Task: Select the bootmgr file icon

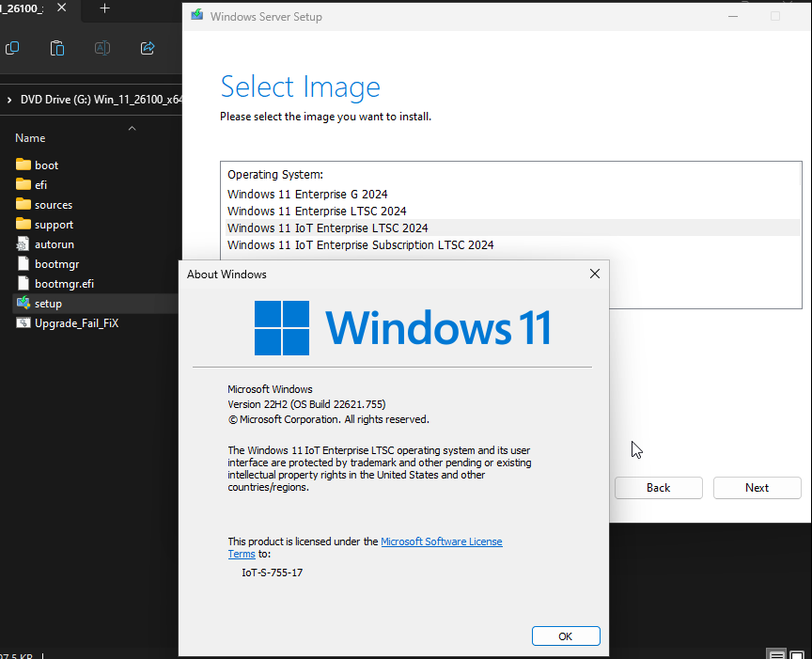Action: tap(23, 264)
